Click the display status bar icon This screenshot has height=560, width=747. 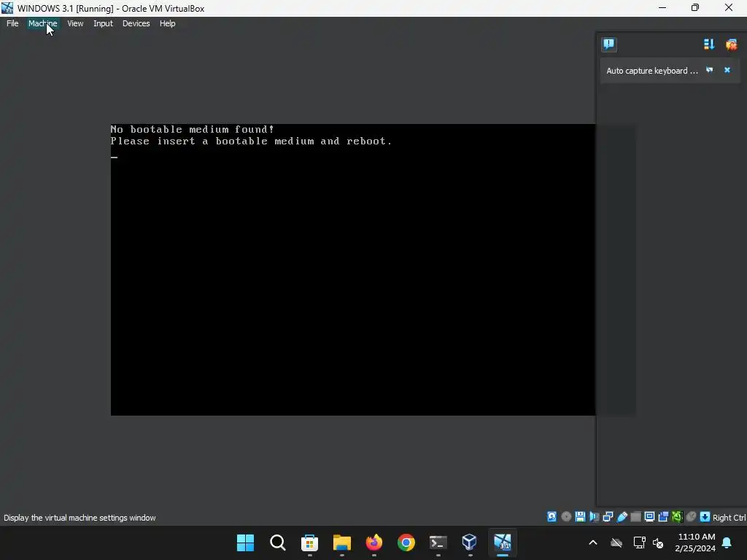tap(649, 517)
